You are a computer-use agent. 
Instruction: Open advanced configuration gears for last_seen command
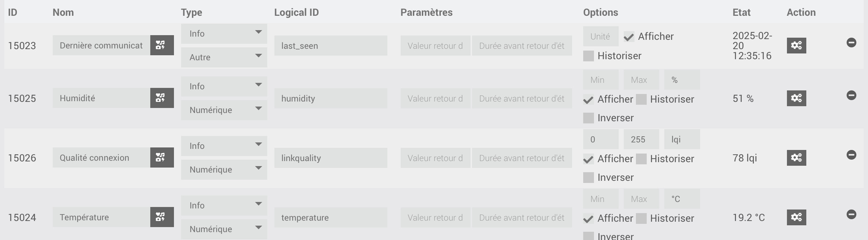click(796, 46)
